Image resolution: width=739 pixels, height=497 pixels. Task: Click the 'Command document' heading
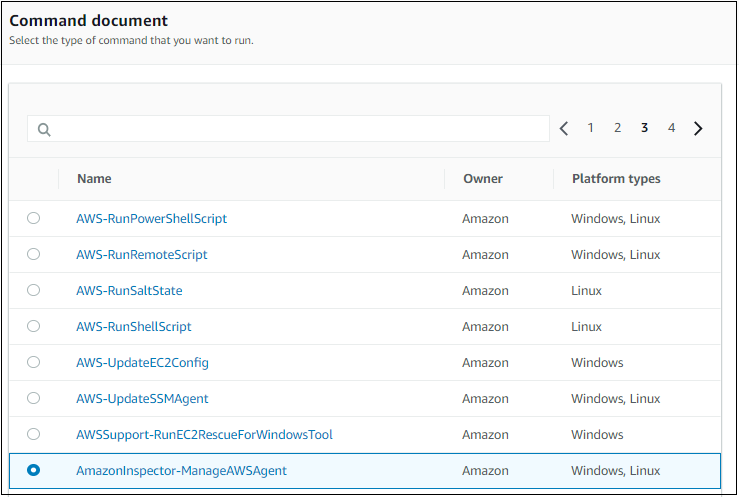(89, 21)
